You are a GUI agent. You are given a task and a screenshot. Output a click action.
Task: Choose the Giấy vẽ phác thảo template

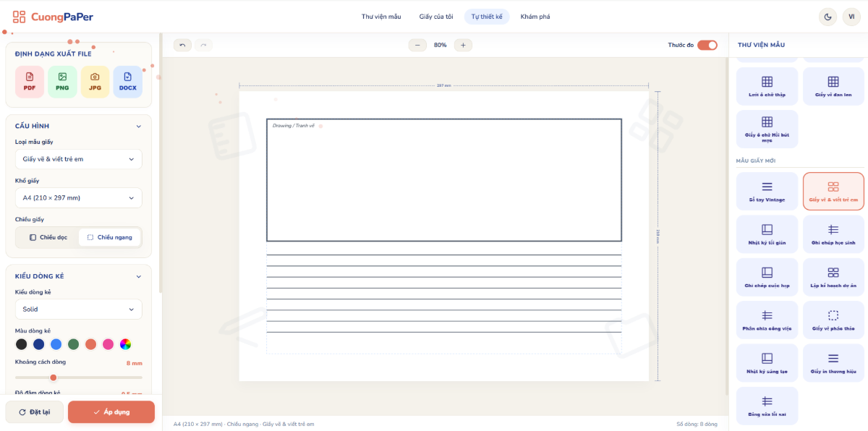coord(833,320)
